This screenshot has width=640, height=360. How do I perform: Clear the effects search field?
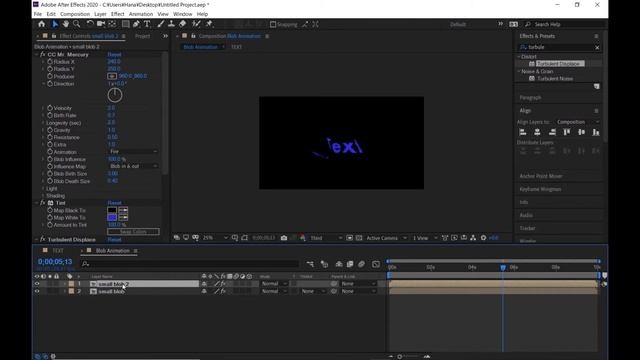tap(597, 47)
